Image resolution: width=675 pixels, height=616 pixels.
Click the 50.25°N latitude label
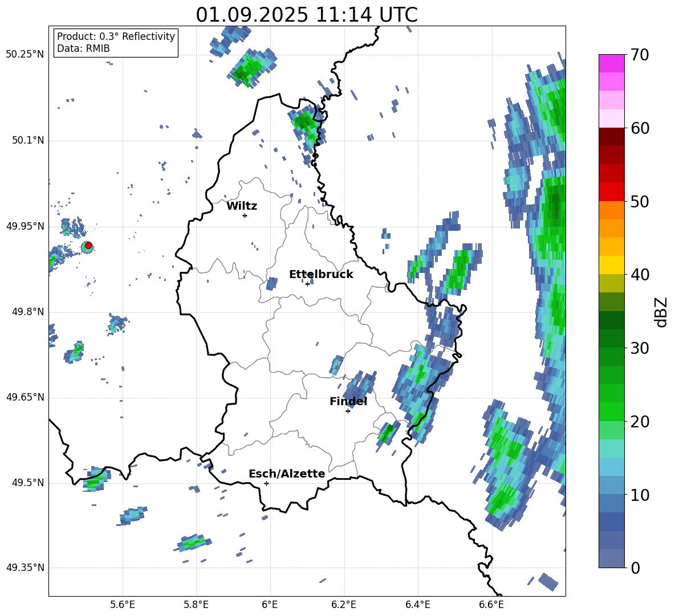click(25, 55)
